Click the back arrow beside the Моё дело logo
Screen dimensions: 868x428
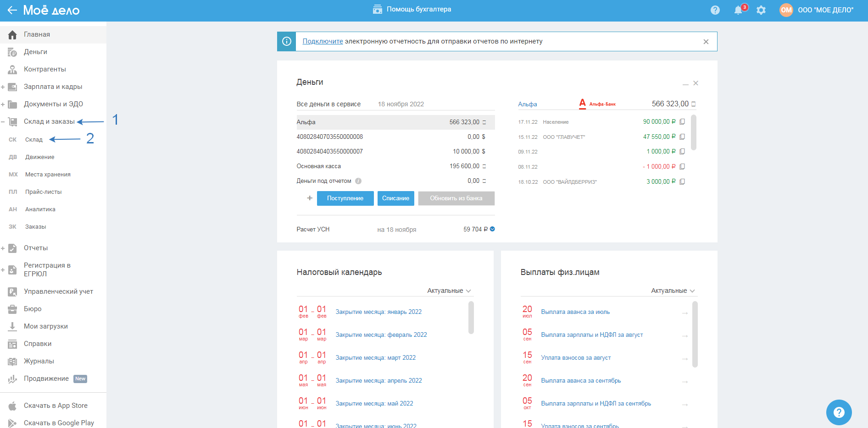point(12,10)
